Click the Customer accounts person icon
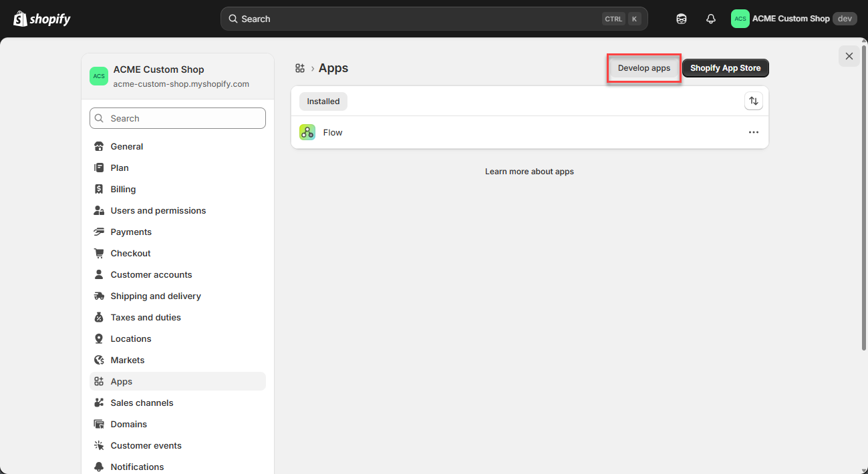This screenshot has height=474, width=868. [99, 274]
